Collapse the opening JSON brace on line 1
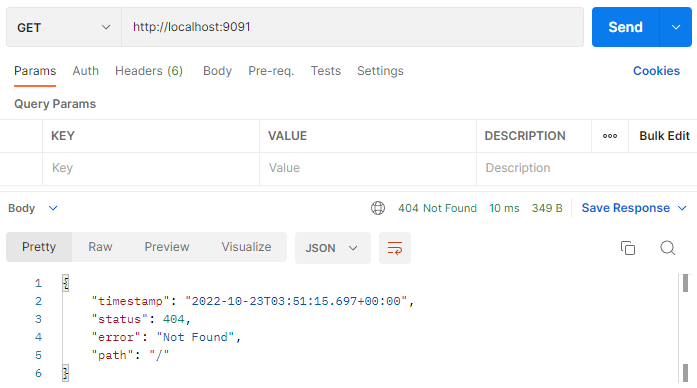 pos(66,283)
